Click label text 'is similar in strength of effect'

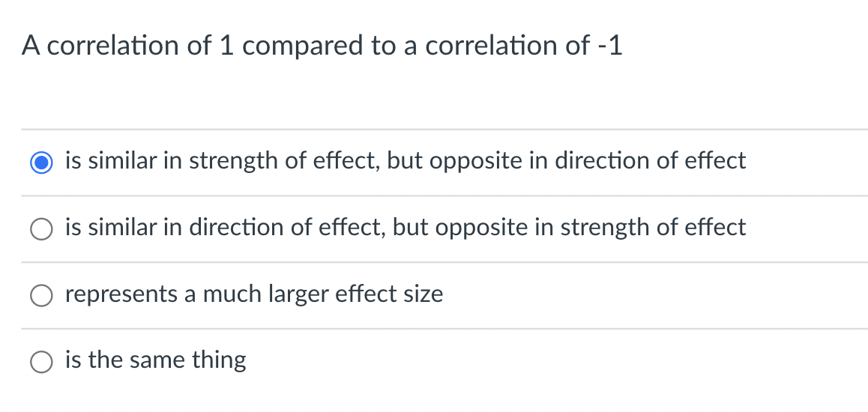(221, 161)
